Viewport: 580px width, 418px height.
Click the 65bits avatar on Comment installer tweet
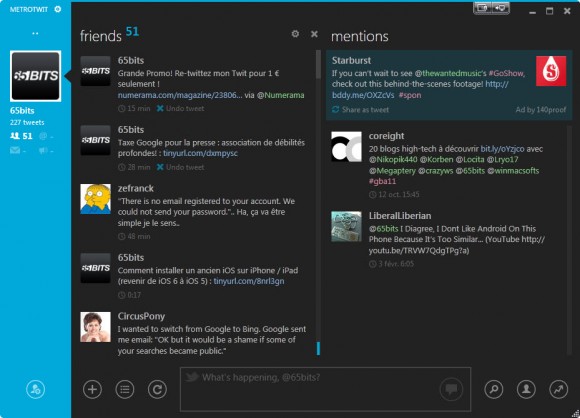tap(95, 268)
